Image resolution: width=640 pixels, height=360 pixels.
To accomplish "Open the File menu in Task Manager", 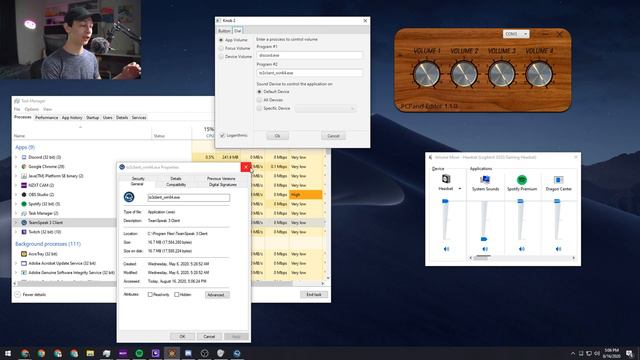I will (x=17, y=109).
